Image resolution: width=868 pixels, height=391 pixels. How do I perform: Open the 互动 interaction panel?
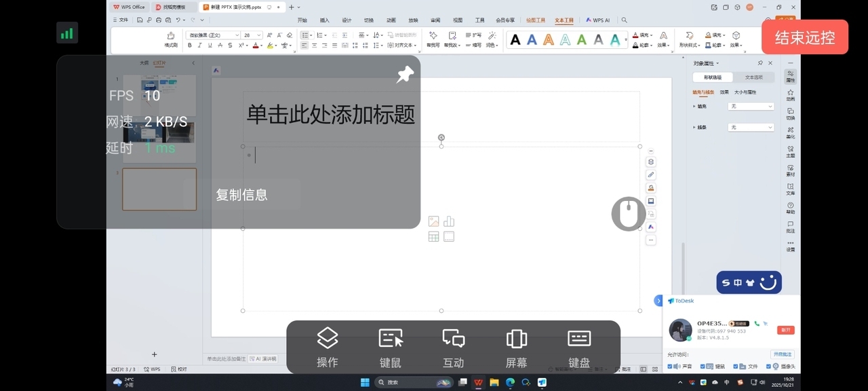point(453,347)
